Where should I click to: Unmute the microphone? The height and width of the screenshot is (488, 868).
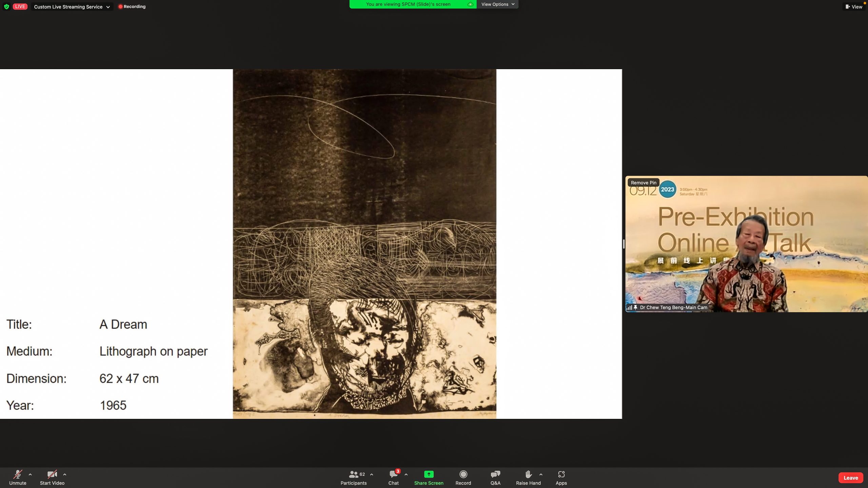pos(18,477)
